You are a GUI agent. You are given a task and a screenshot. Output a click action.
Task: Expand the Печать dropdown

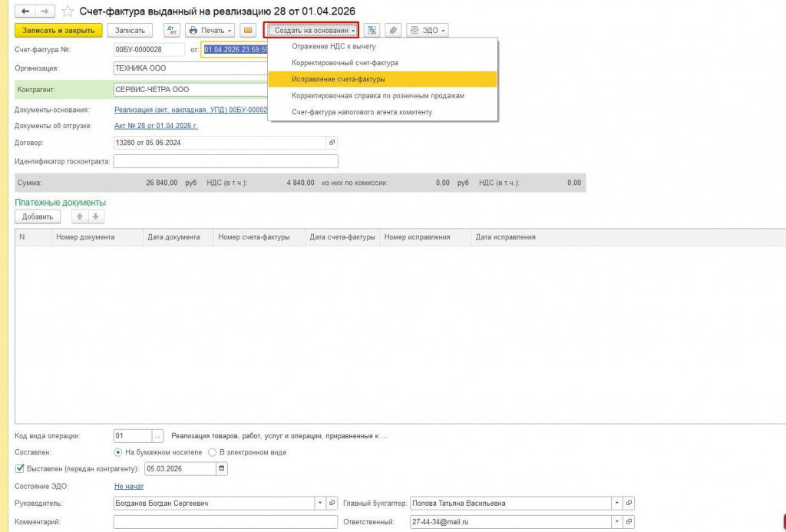pos(210,31)
